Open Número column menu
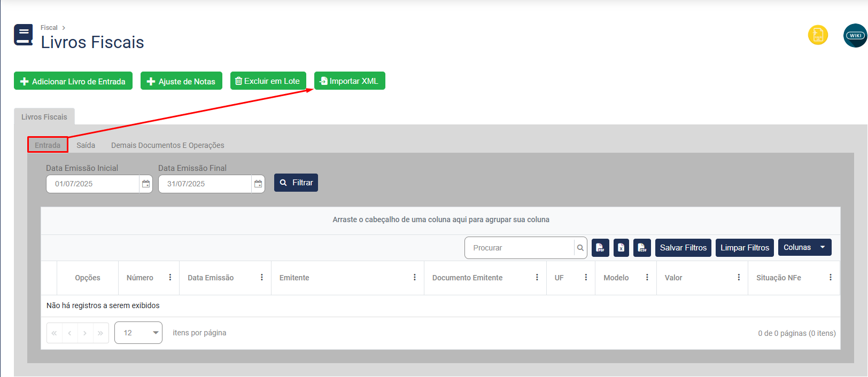This screenshot has height=377, width=868. click(170, 277)
